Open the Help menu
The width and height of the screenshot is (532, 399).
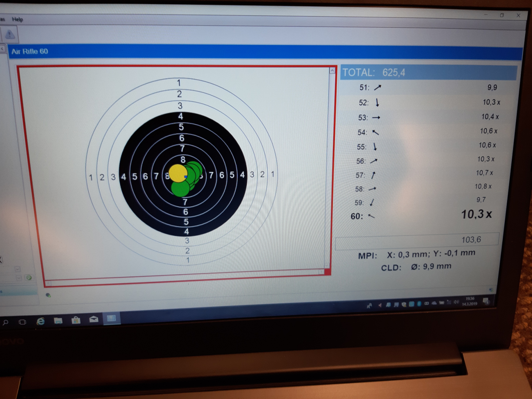(x=18, y=19)
